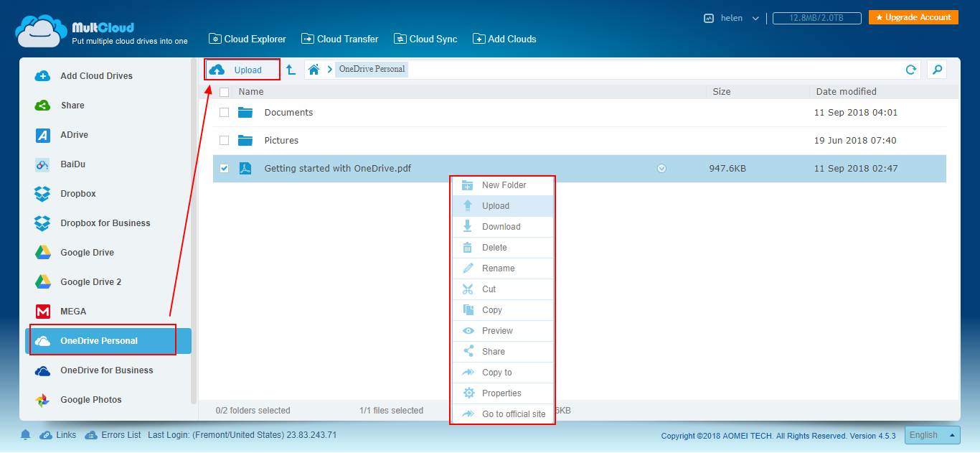Image resolution: width=980 pixels, height=453 pixels.
Task: Click the MultCloud cloud logo
Action: [41, 31]
